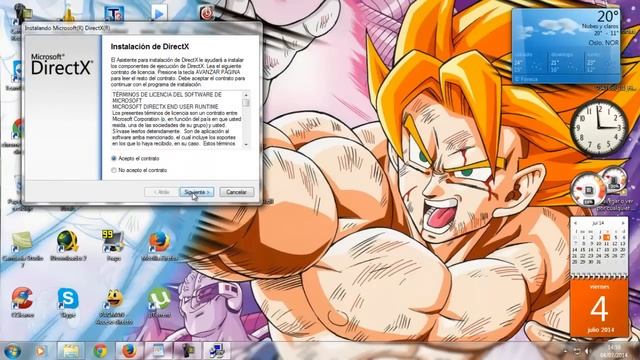This screenshot has height=360, width=640.
Task: Click the license text scrollbar down arrow
Action: [x=246, y=144]
